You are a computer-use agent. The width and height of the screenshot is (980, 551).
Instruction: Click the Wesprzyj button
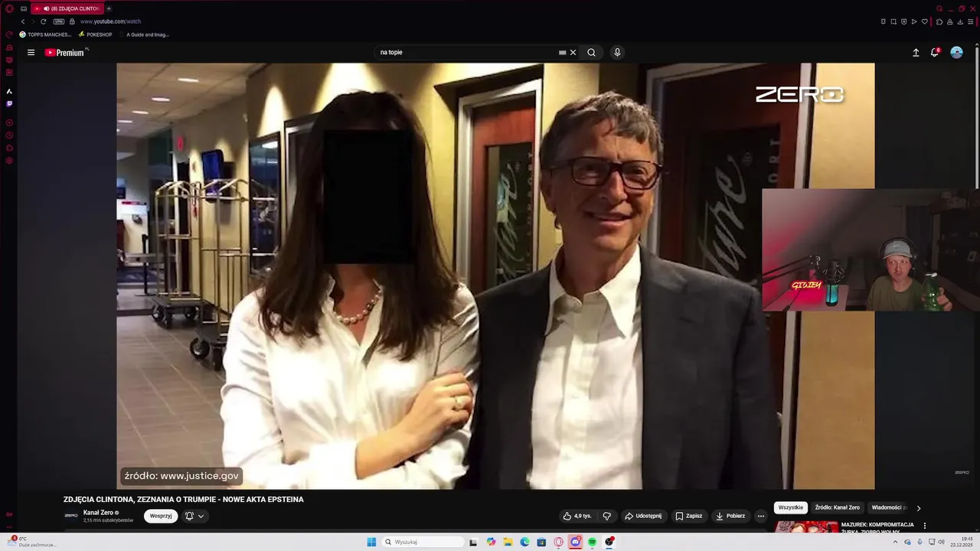coord(161,516)
